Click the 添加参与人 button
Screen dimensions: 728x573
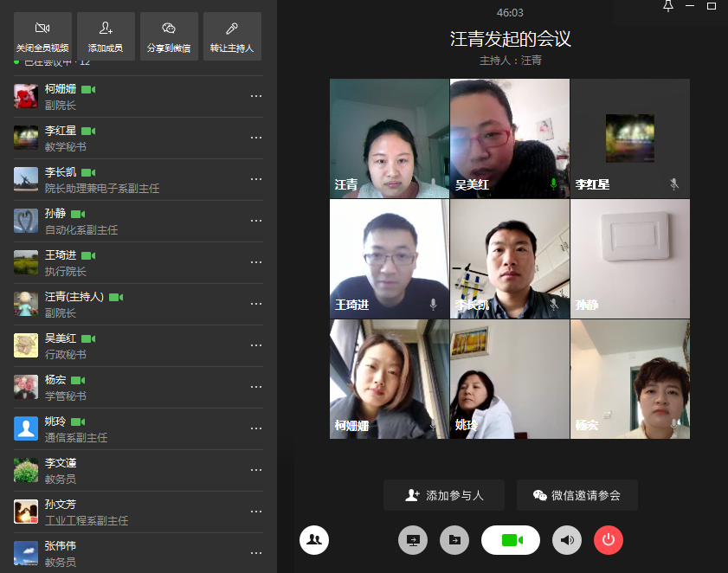444,496
